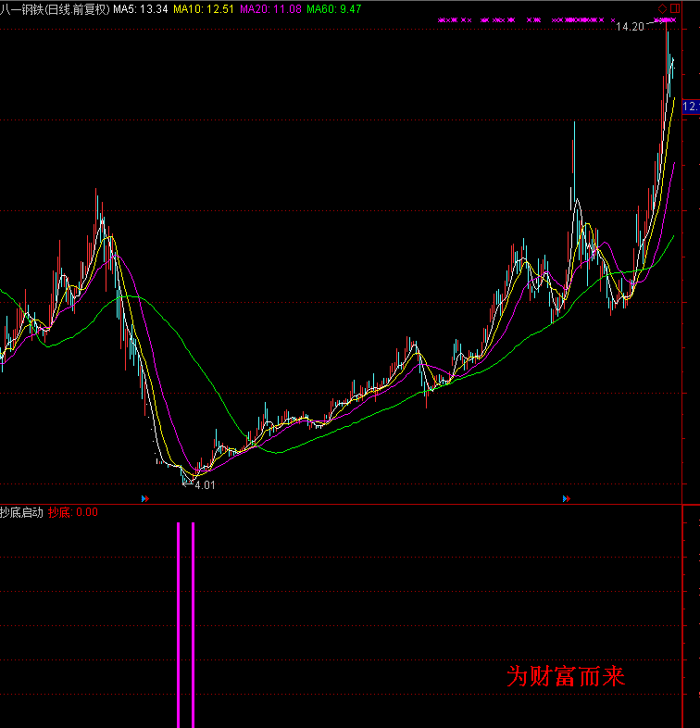
Task: Click the 抄底启动 indicator name
Action: tap(21, 512)
